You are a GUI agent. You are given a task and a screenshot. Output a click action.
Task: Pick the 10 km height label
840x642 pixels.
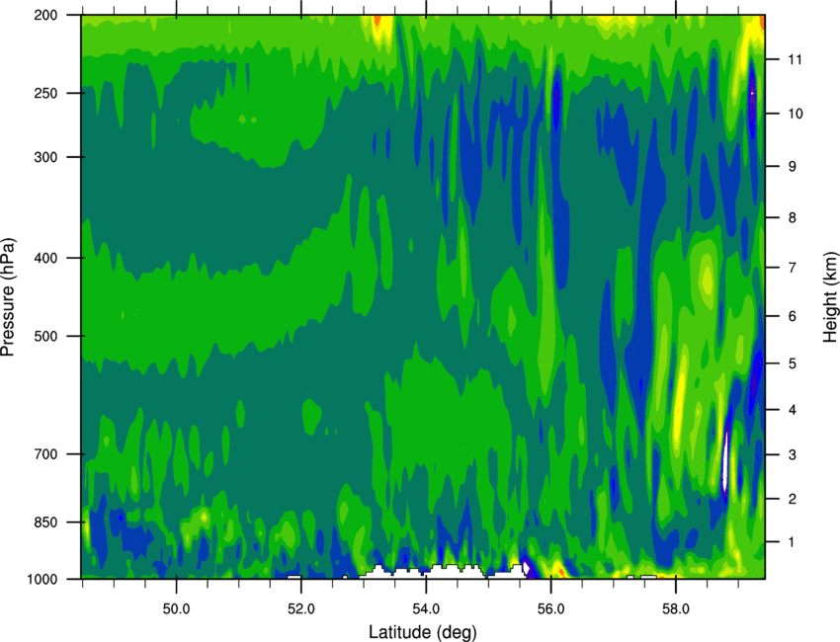pyautogui.click(x=796, y=114)
